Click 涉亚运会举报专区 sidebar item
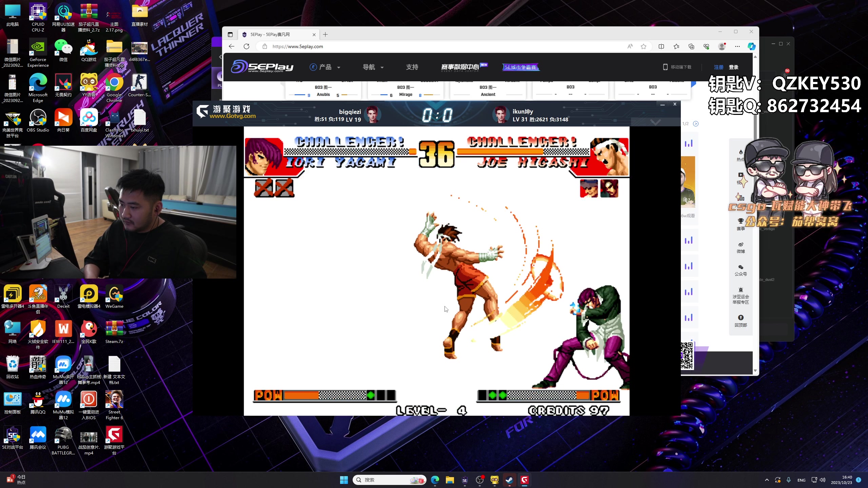Viewport: 868px width, 488px height. (x=741, y=296)
